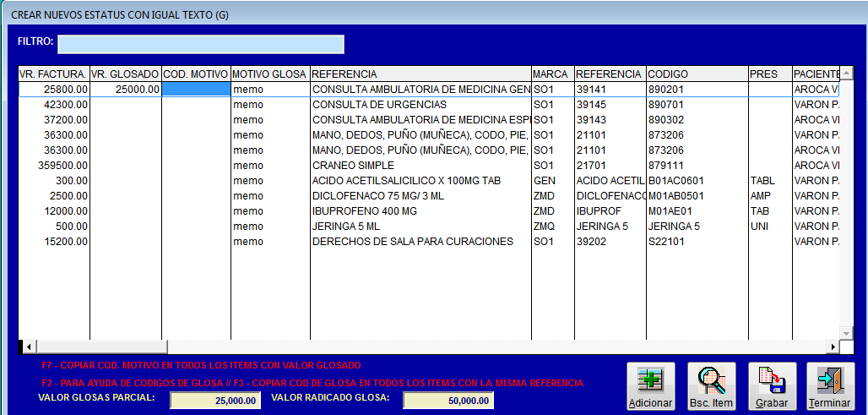The image size is (868, 415).
Task: Click the grid's vertical scrollbar up arrow
Action: (x=846, y=74)
